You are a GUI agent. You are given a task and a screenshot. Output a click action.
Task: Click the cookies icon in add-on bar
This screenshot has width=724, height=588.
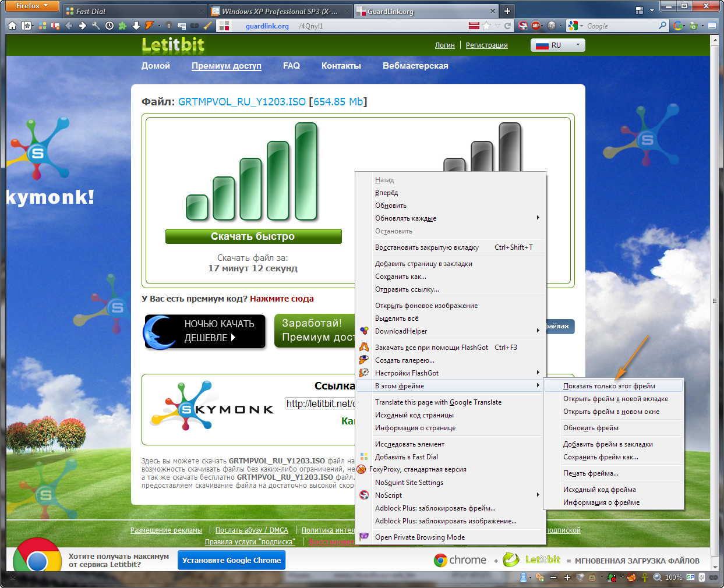tap(540, 578)
